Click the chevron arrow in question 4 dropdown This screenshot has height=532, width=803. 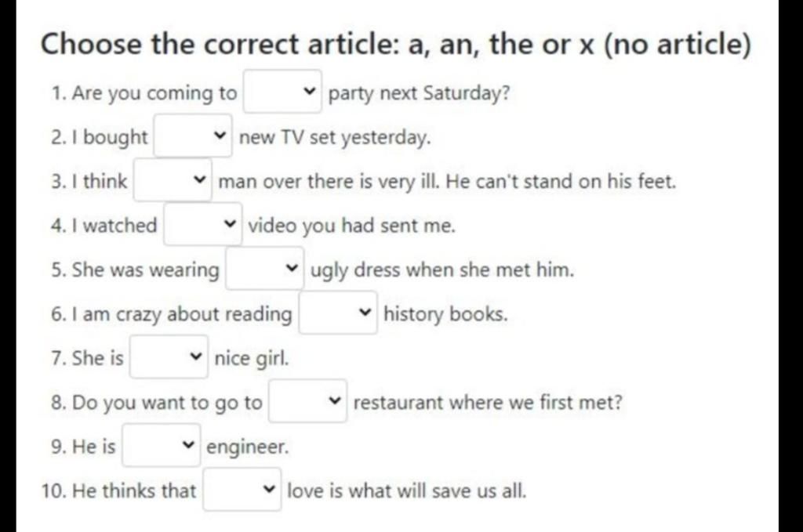[x=230, y=223]
